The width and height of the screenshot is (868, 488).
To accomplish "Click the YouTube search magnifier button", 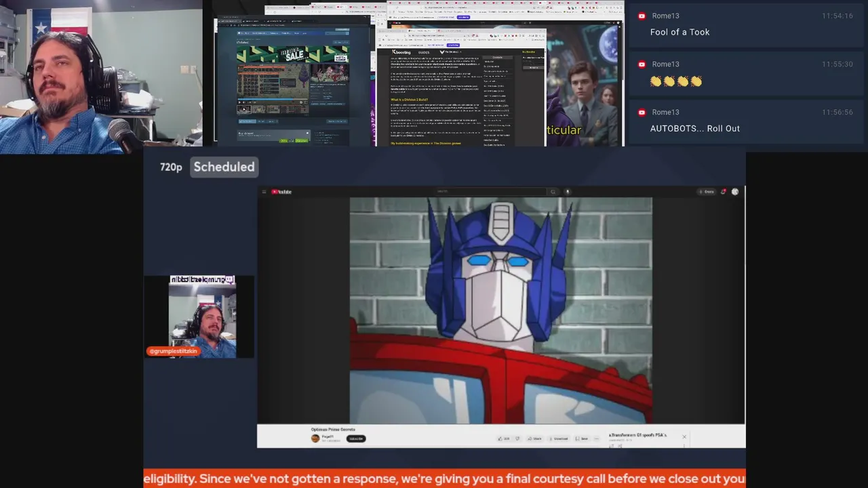I will tap(553, 192).
